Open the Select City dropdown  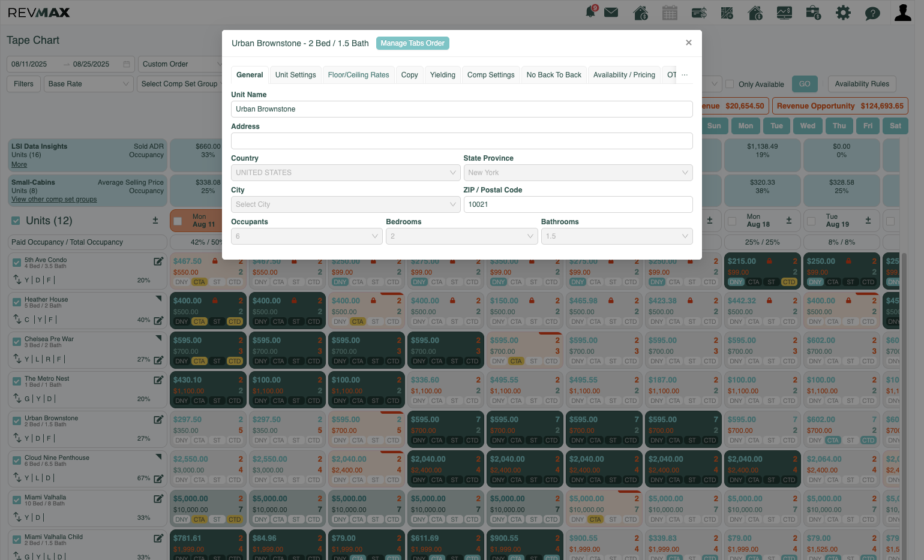346,204
